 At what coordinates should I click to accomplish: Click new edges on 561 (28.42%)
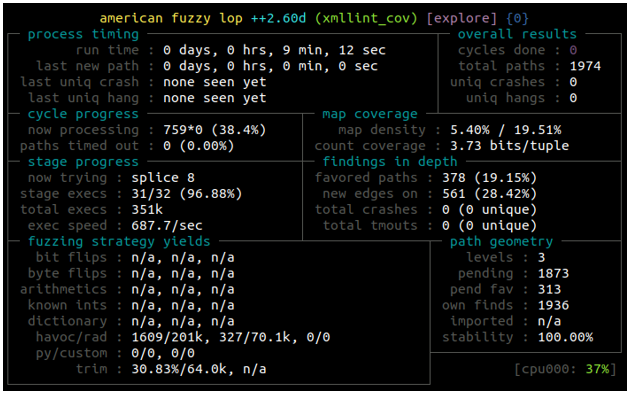(490, 194)
